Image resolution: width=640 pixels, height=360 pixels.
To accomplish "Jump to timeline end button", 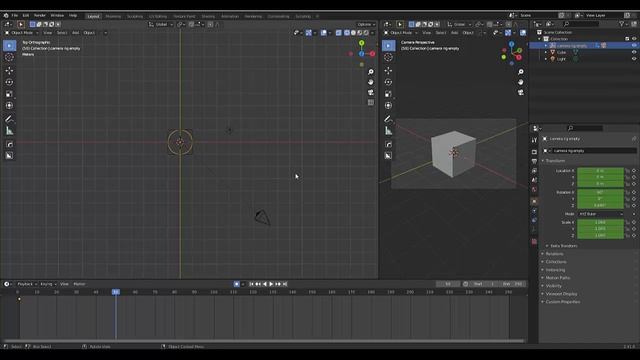I will pyautogui.click(x=285, y=284).
